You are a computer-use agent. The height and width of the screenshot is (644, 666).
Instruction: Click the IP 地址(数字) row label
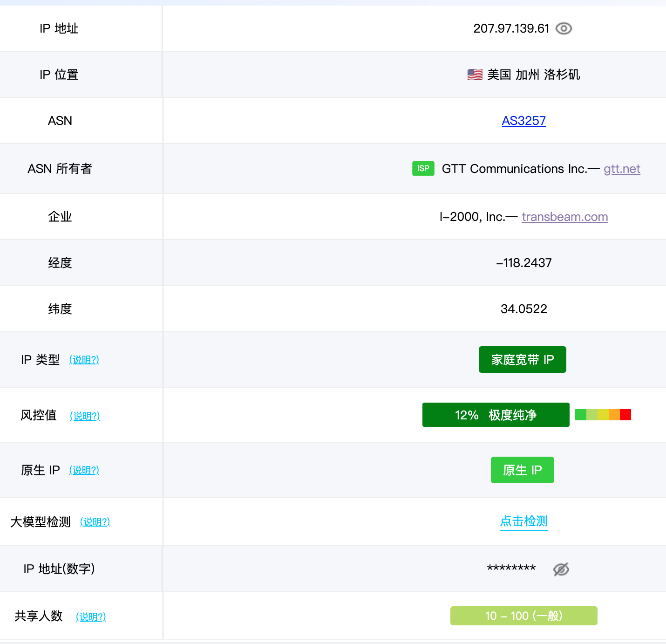click(59, 569)
